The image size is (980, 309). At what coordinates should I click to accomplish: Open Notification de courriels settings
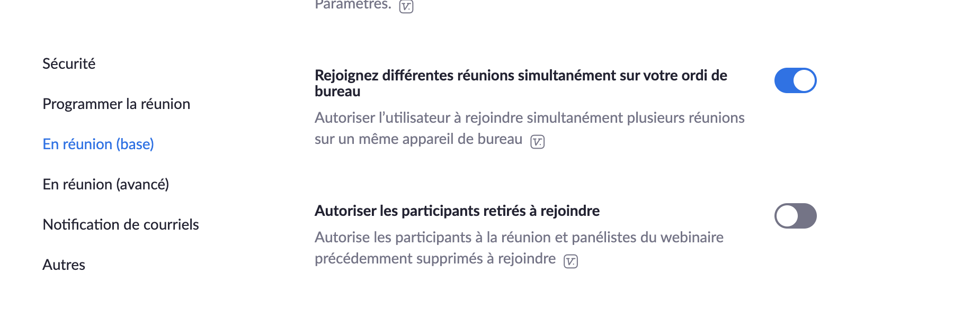(121, 224)
